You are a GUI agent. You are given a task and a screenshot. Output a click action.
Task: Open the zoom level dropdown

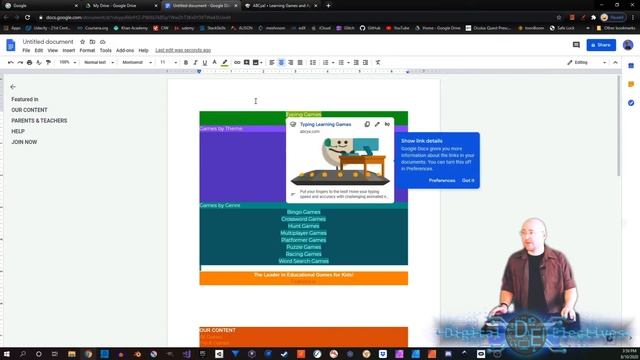pos(67,62)
